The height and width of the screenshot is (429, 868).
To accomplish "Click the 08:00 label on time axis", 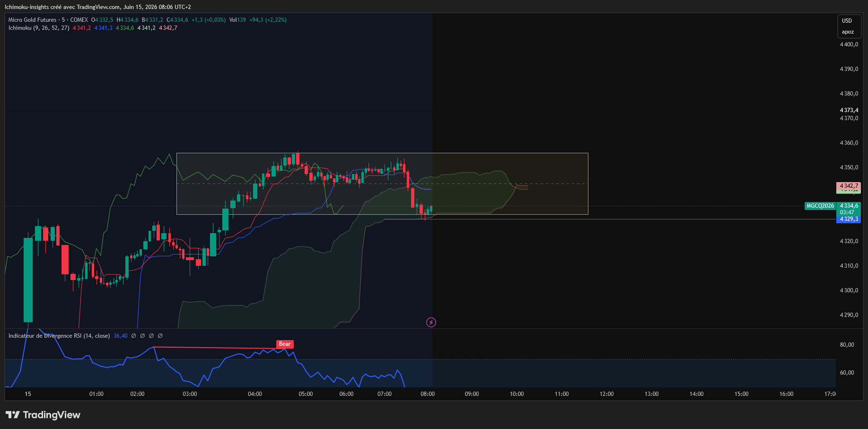I will point(428,394).
